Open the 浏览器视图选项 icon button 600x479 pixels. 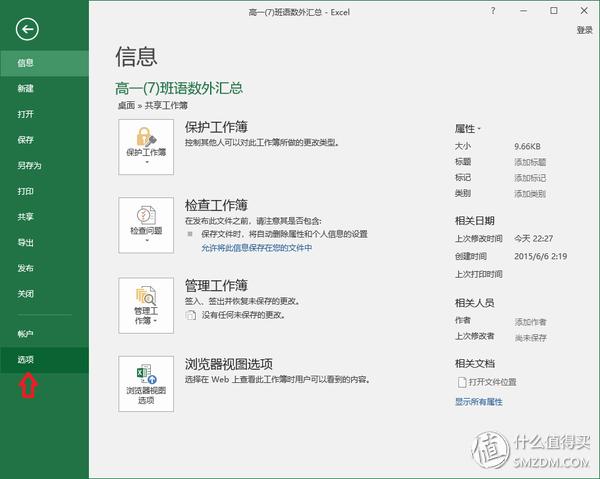coord(146,384)
